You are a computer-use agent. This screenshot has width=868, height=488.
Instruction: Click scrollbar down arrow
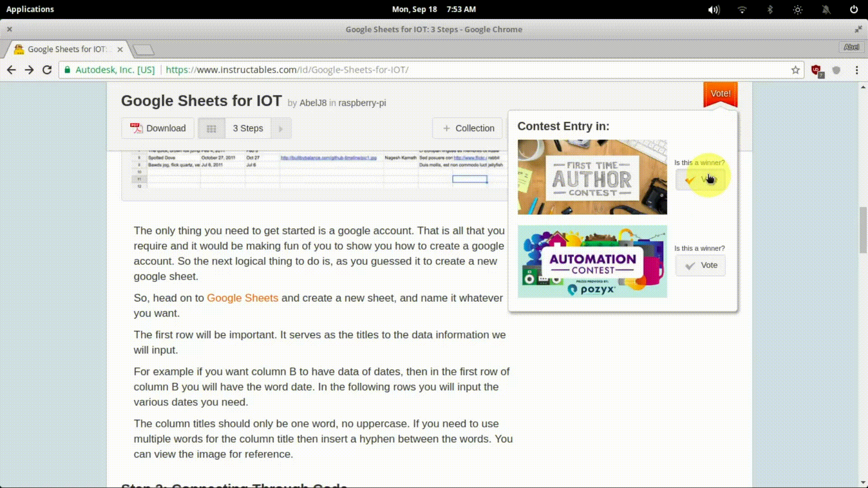click(863, 483)
